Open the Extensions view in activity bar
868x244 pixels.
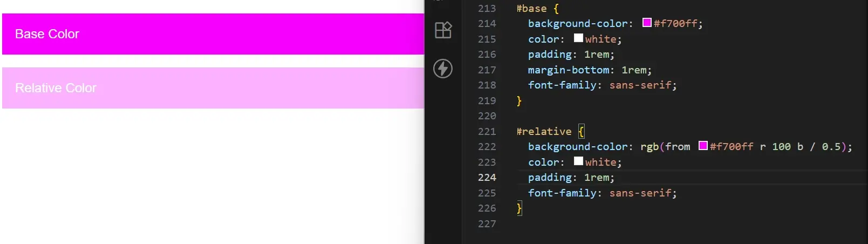(x=443, y=30)
